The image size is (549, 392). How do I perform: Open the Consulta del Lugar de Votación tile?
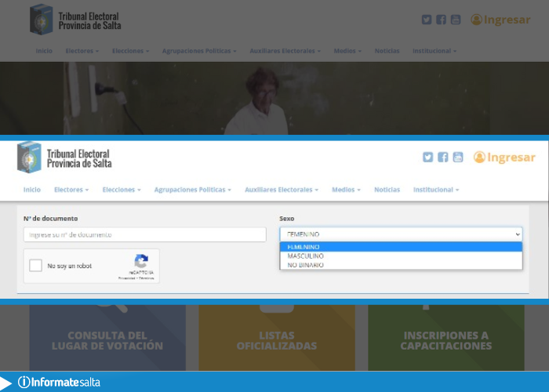pyautogui.click(x=107, y=339)
